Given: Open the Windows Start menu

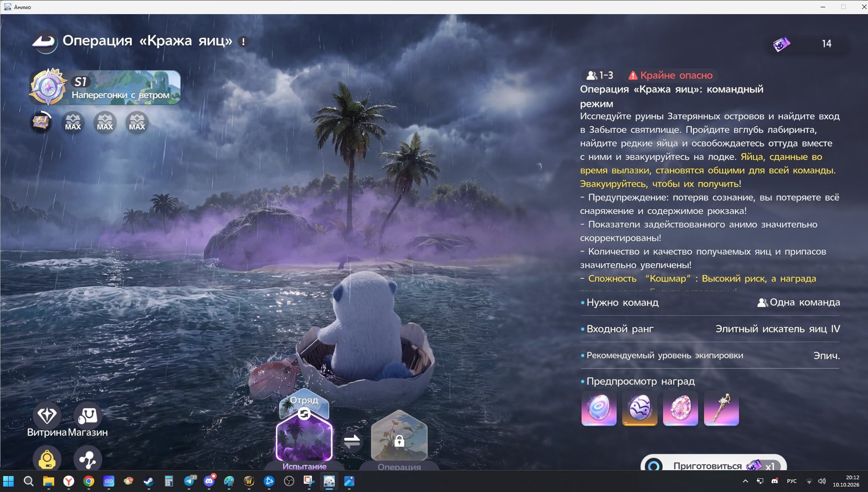Looking at the screenshot, I should pyautogui.click(x=9, y=481).
